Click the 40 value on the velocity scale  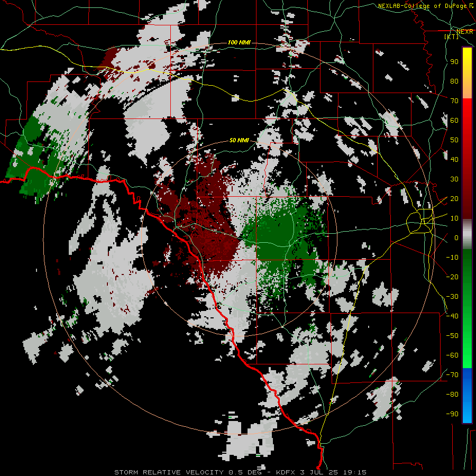[454, 160]
